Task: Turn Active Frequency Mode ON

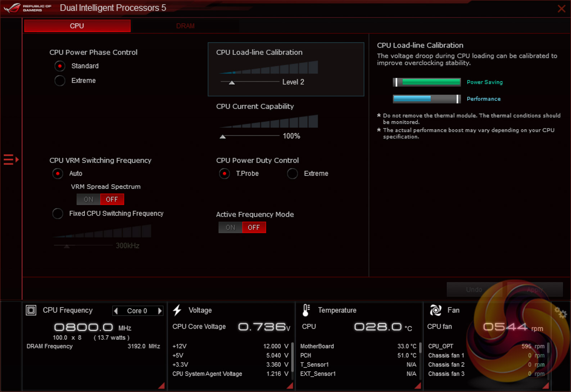Action: click(x=230, y=227)
